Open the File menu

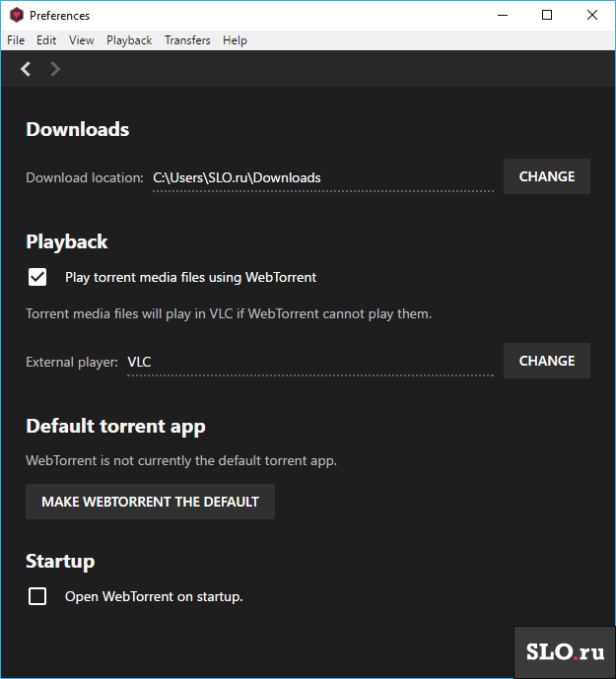tap(16, 40)
